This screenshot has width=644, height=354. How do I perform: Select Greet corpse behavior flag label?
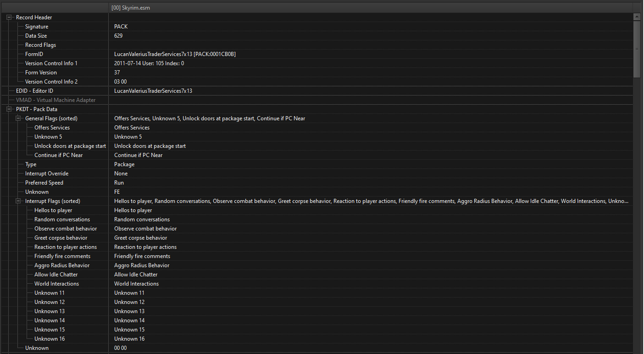(61, 238)
